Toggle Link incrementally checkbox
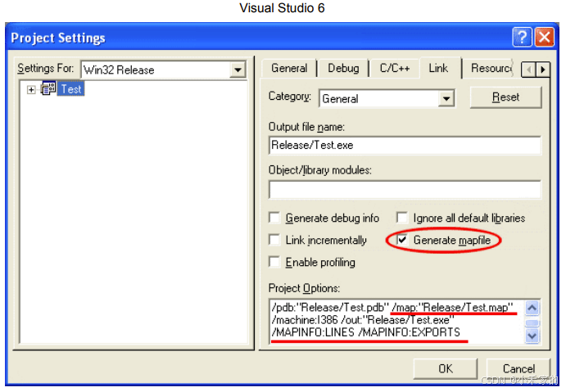The height and width of the screenshot is (392, 566). (x=274, y=240)
